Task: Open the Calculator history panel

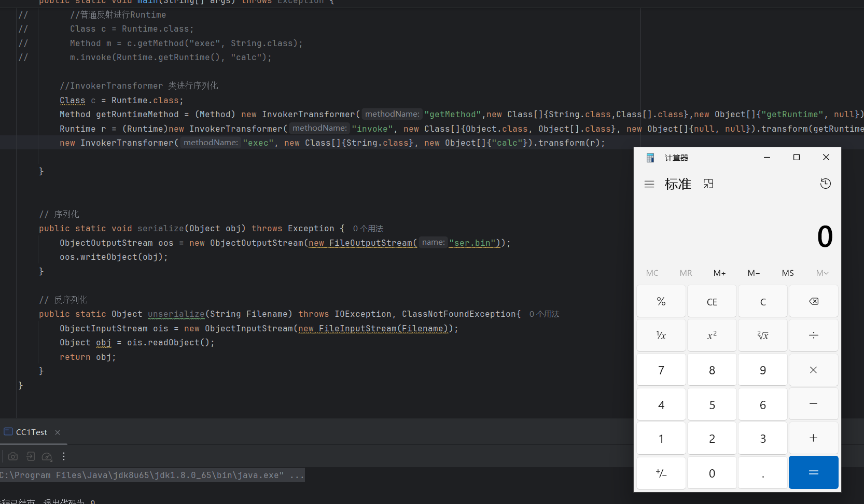Action: pos(826,184)
